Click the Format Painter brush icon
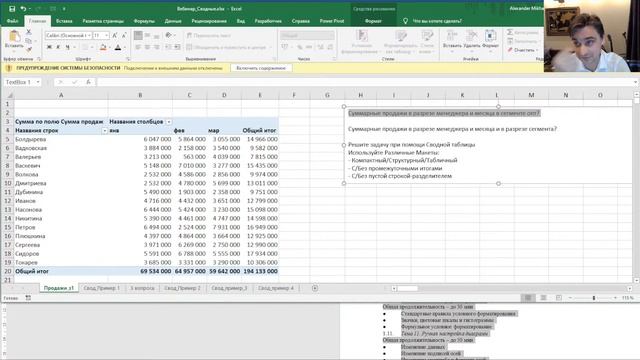Viewport: 640px width, 360px height. 29,49
